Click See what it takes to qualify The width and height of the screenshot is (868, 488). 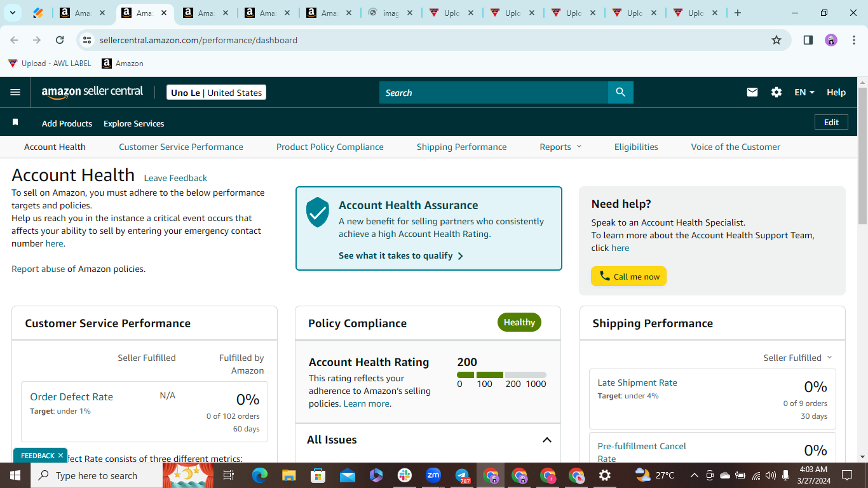(x=401, y=255)
